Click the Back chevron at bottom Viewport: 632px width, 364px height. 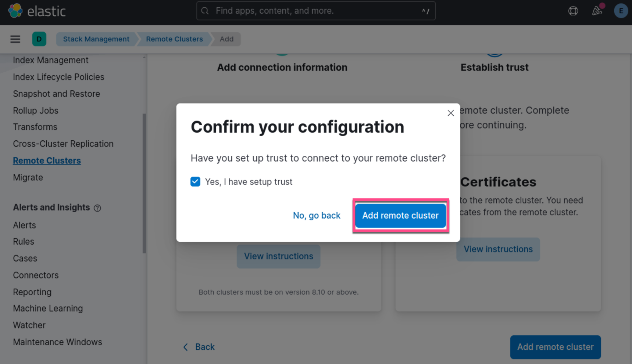click(186, 347)
